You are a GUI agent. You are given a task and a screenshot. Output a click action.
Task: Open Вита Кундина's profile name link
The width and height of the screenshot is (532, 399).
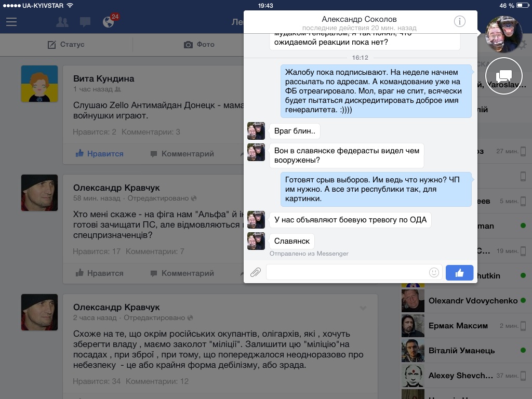pyautogui.click(x=103, y=79)
